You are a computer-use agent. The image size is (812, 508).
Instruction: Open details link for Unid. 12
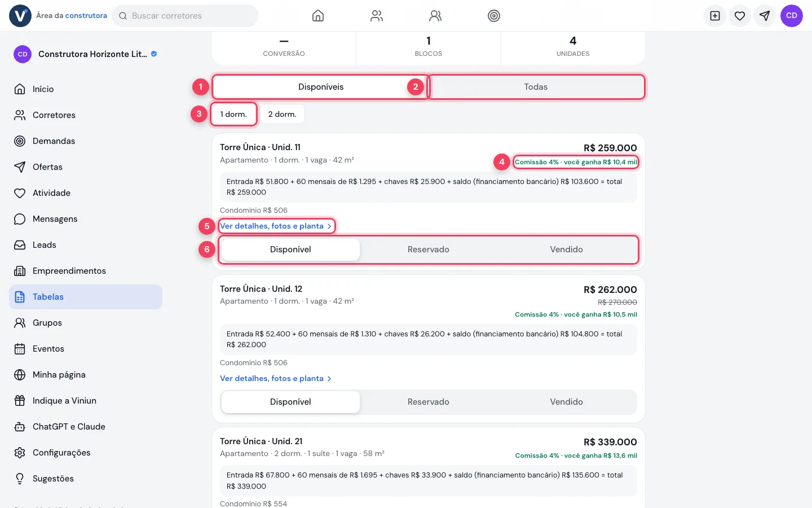point(276,378)
